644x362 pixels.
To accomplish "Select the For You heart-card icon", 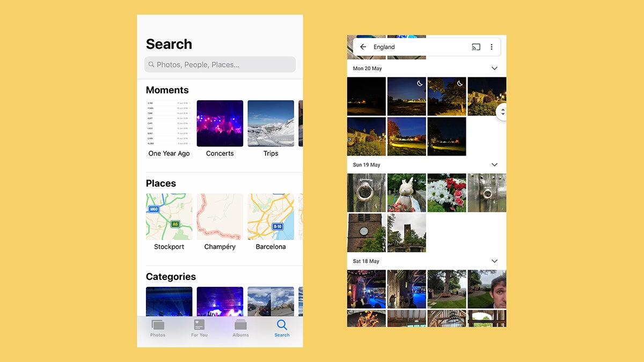I will click(199, 326).
